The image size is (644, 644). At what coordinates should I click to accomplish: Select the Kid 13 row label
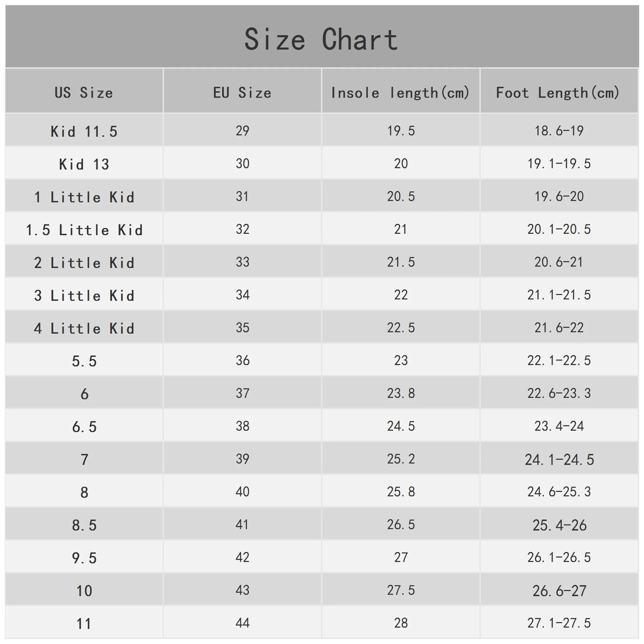84,164
